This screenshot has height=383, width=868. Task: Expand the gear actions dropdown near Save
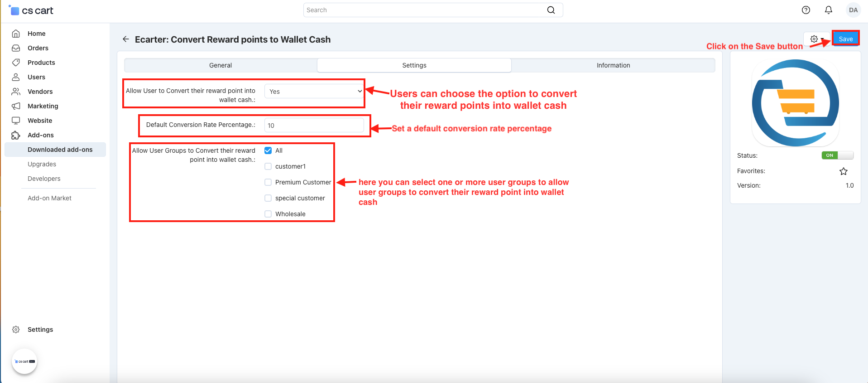[x=816, y=39]
